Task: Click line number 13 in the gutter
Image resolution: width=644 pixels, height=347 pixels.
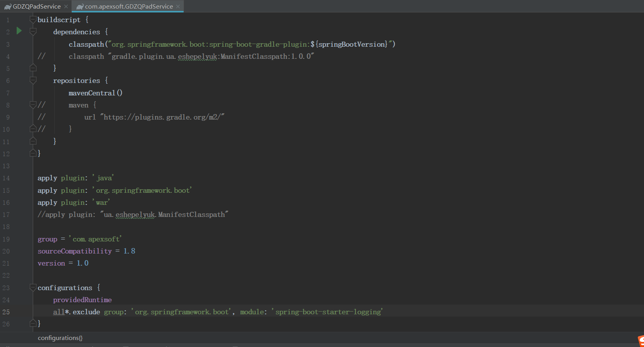Action: (x=6, y=166)
